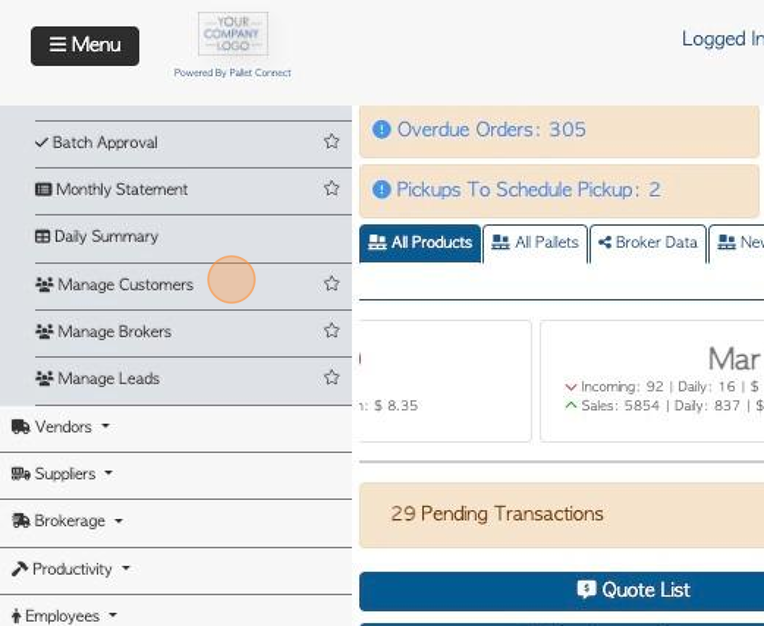Image resolution: width=764 pixels, height=626 pixels.
Task: Star the Monthly Statement entry
Action: click(331, 189)
